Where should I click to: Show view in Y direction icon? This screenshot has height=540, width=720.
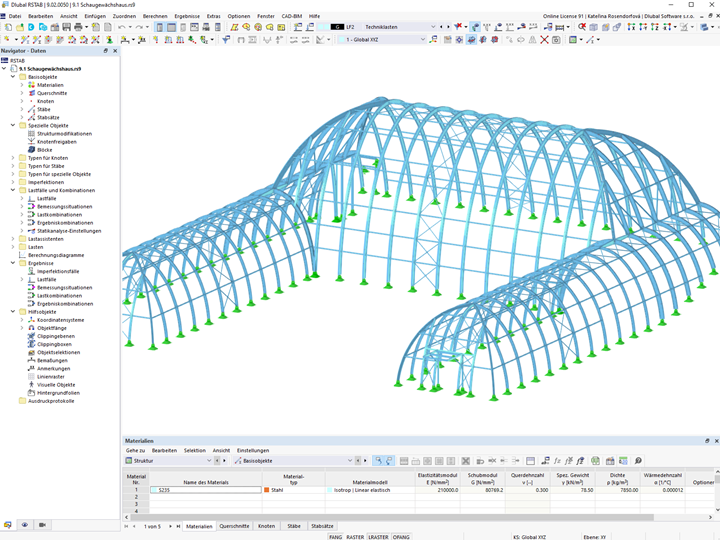643,27
